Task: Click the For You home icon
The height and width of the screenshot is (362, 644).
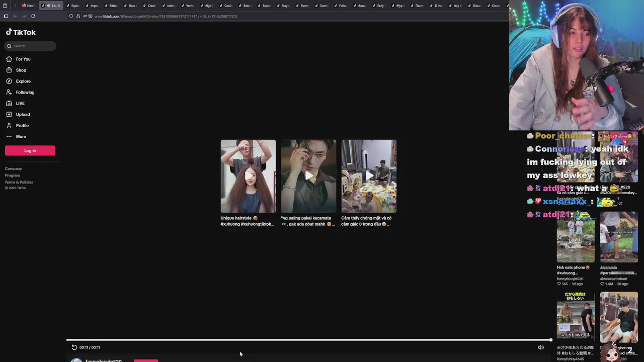Action: click(x=9, y=59)
